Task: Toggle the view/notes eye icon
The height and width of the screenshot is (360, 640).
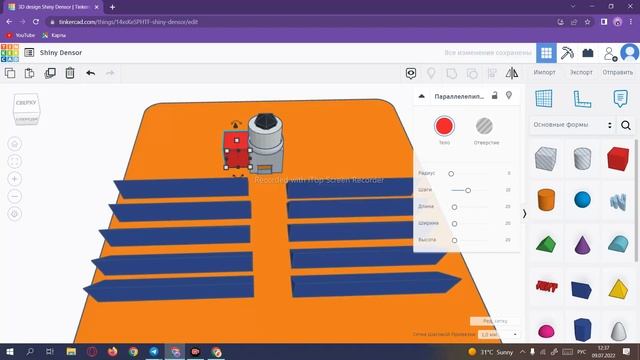Action: tap(411, 73)
